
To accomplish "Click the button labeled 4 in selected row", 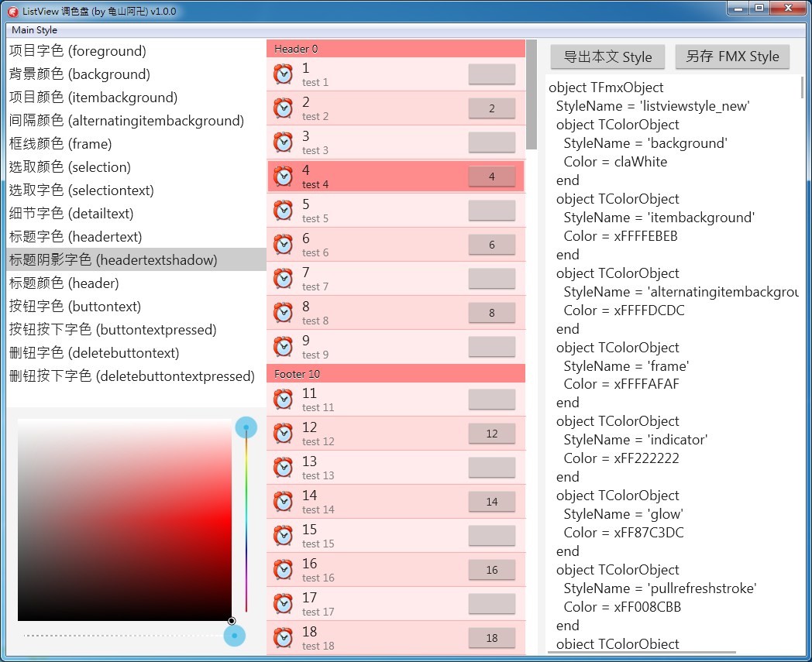I will coord(492,177).
